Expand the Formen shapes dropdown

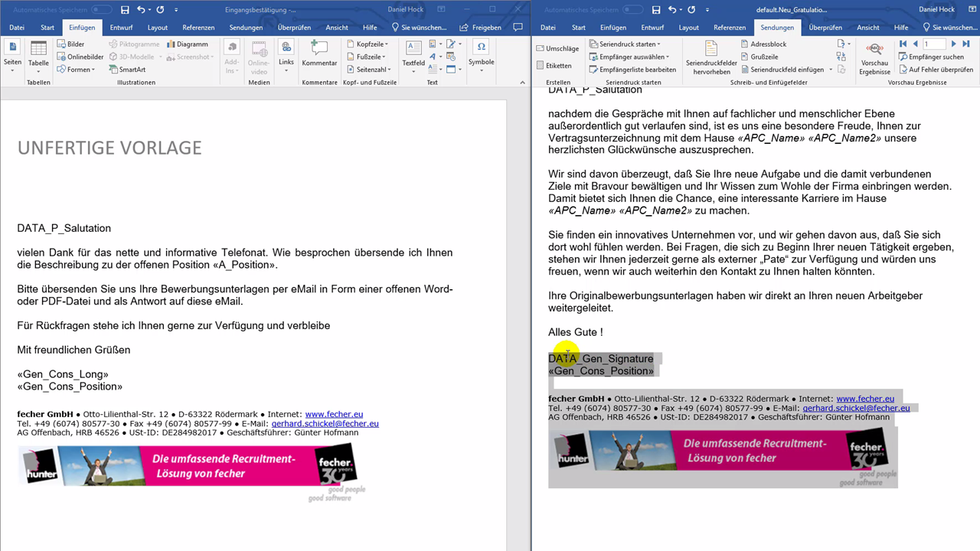click(76, 70)
